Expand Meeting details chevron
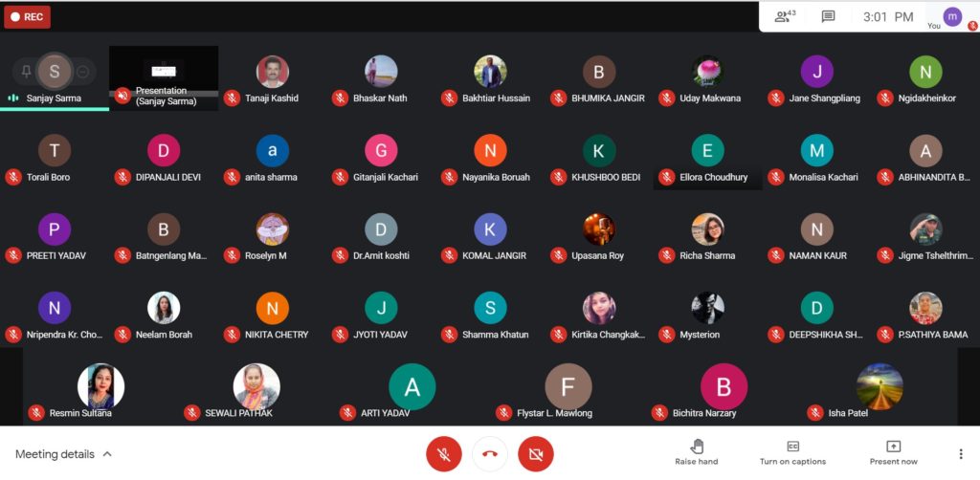 [x=107, y=454]
